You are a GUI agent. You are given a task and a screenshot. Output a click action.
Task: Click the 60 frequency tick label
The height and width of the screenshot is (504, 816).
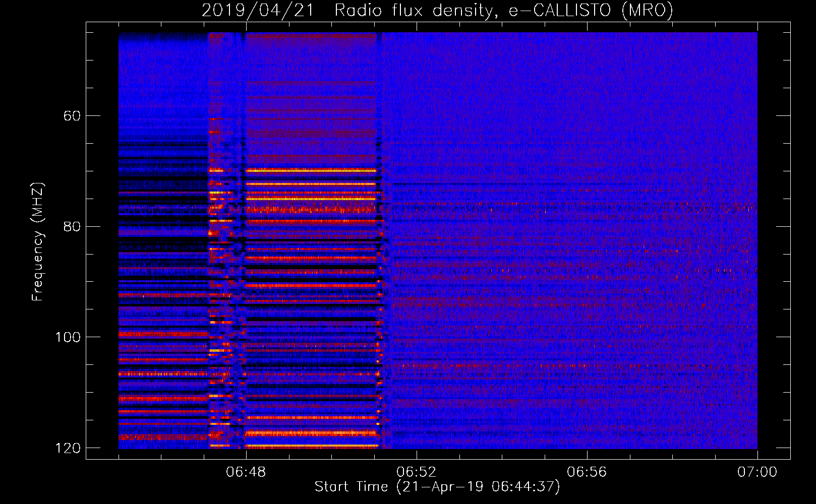(x=72, y=116)
